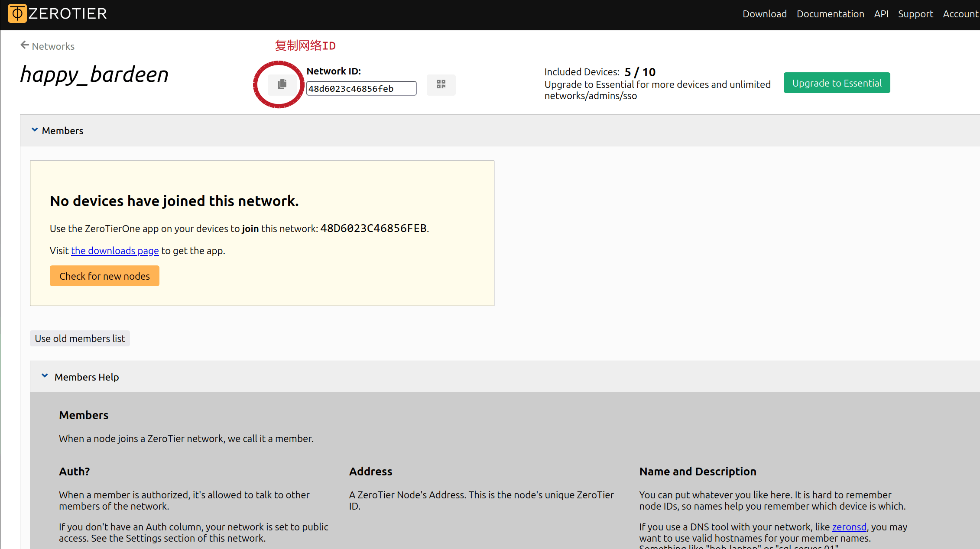Image resolution: width=980 pixels, height=549 pixels.
Task: Expand the Members panel header
Action: 62,130
